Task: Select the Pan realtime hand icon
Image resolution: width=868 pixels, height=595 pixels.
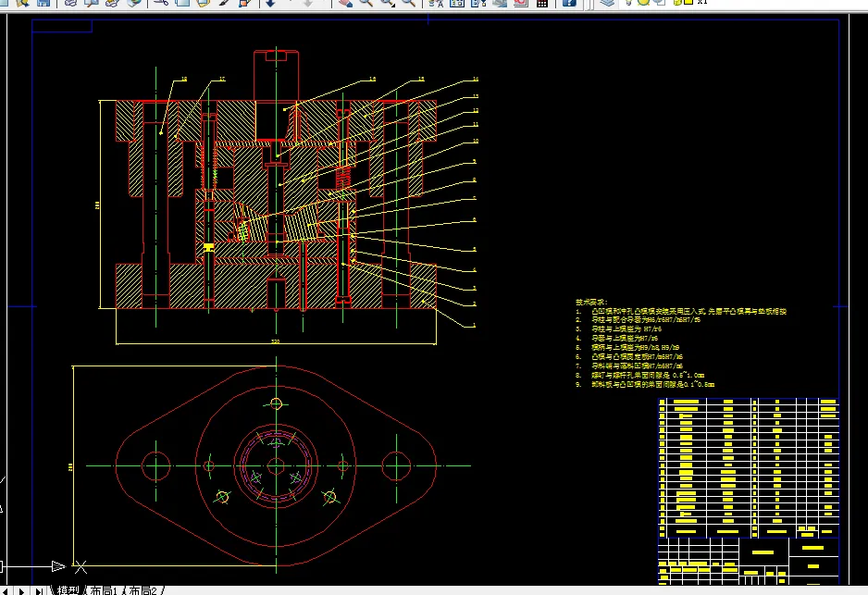Action: pyautogui.click(x=345, y=3)
